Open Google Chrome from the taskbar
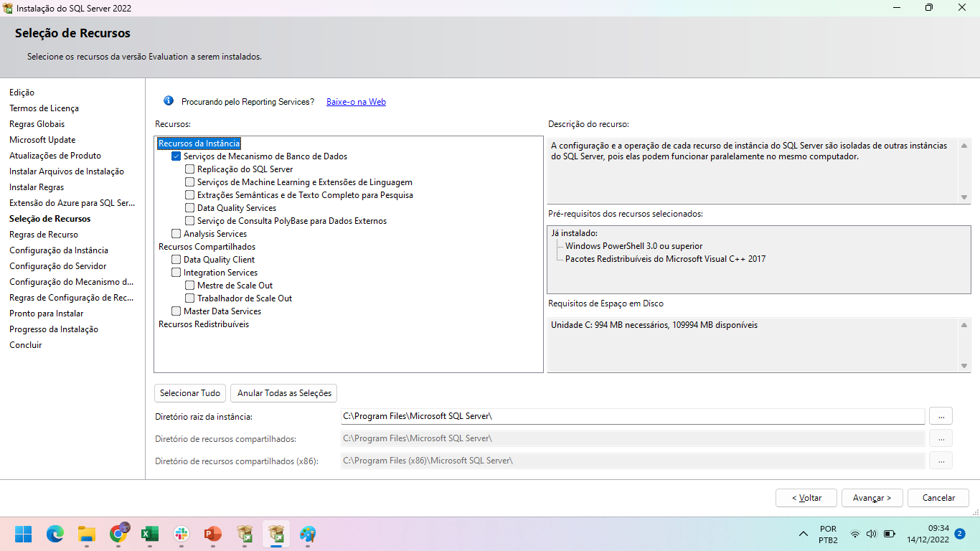This screenshot has height=551, width=980. pyautogui.click(x=118, y=534)
